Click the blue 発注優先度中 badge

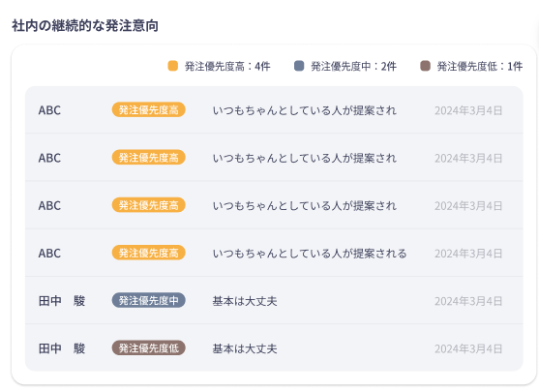[x=148, y=300]
